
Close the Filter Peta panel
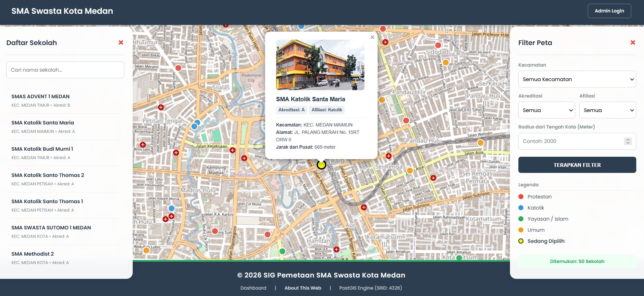click(633, 43)
